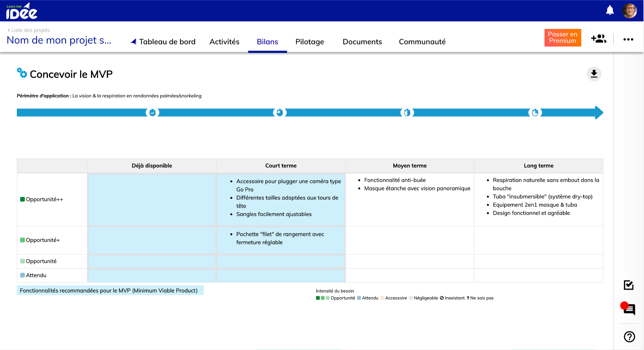Download the MVP report

pos(594,74)
